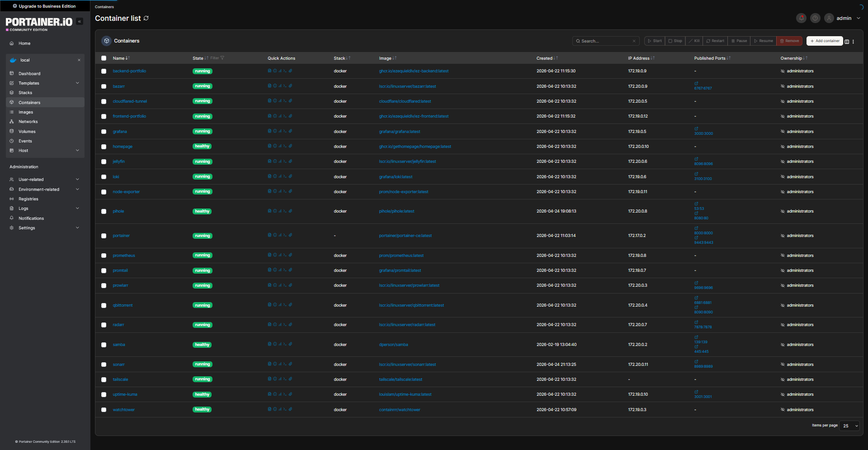
Task: Click Upgrade to Business Edition banner
Action: [x=45, y=6]
